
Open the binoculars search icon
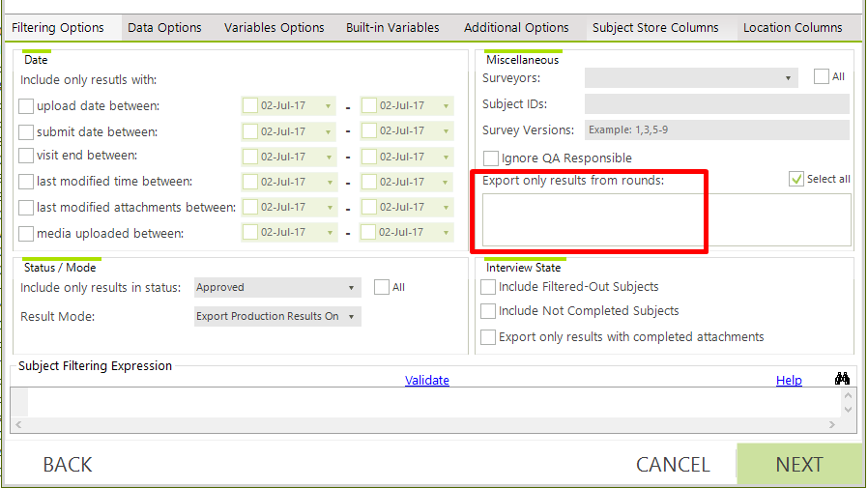click(842, 379)
